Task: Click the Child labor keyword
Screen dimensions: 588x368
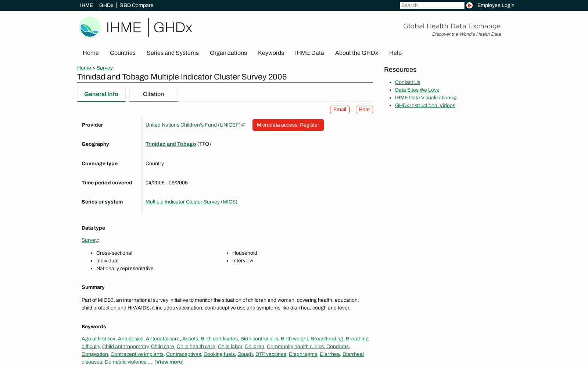Action: click(x=230, y=346)
